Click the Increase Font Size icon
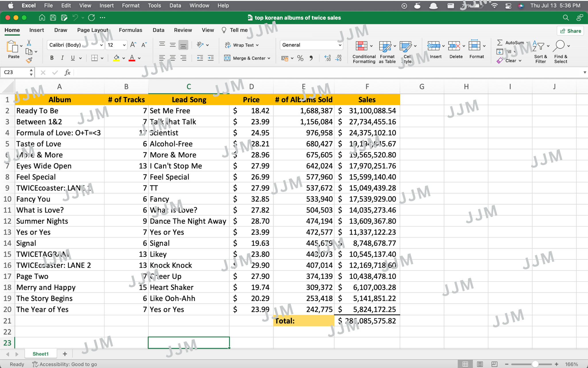Image resolution: width=588 pixels, height=368 pixels. (133, 45)
